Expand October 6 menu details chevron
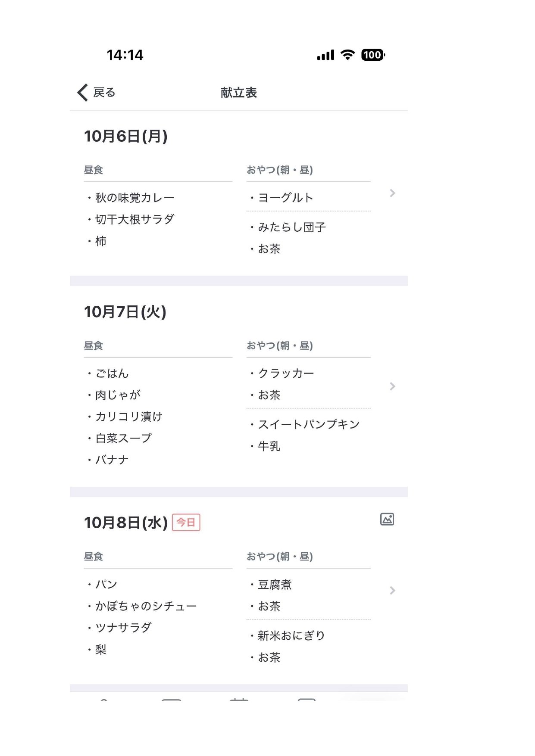Viewport: 535px width, 756px height. pyautogui.click(x=392, y=193)
